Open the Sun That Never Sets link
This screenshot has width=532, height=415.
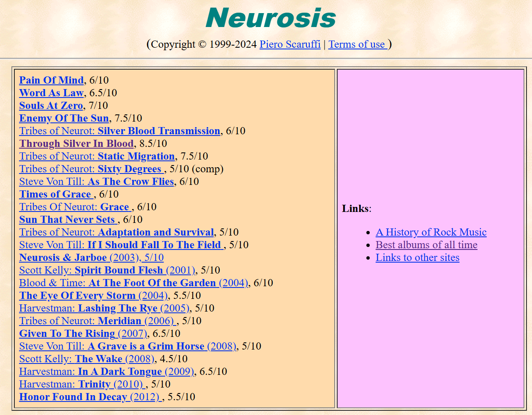pyautogui.click(x=68, y=220)
